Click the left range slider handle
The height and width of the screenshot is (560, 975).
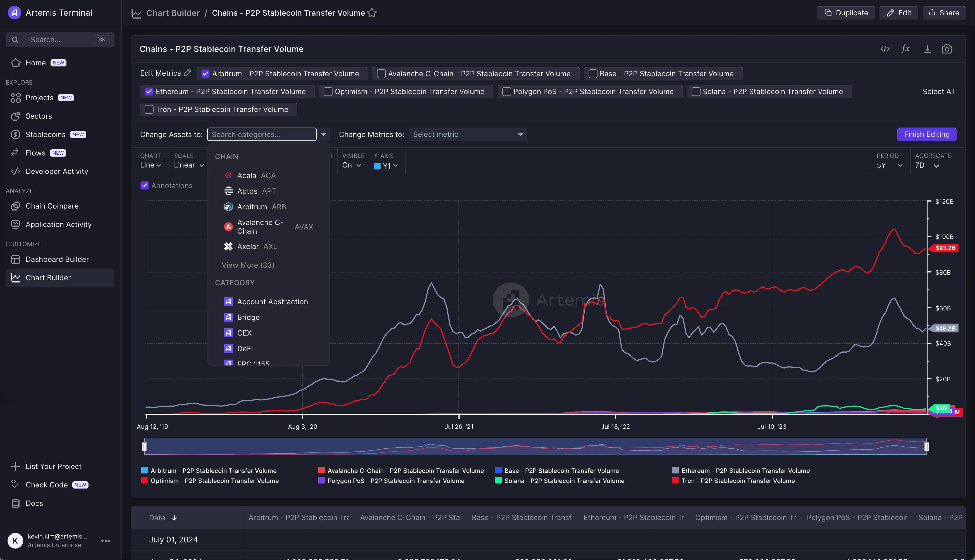[x=144, y=447]
